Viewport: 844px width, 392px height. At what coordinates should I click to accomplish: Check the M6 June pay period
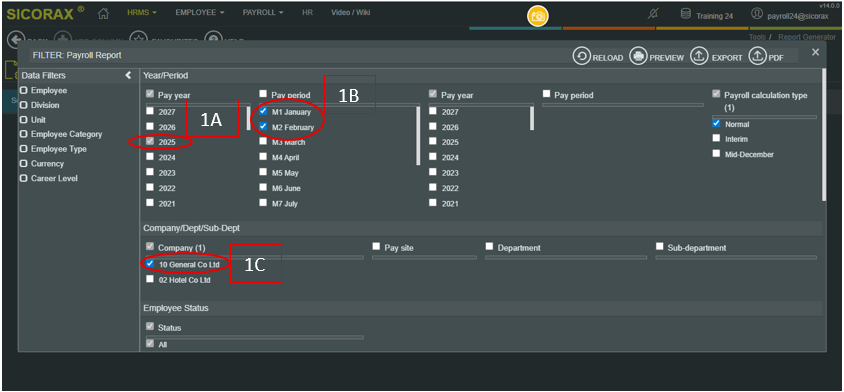tap(263, 188)
